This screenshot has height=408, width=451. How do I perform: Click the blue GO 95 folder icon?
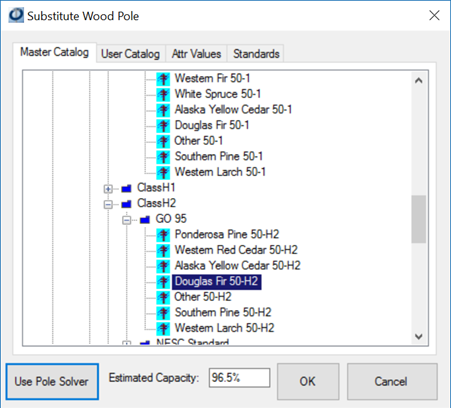145,219
